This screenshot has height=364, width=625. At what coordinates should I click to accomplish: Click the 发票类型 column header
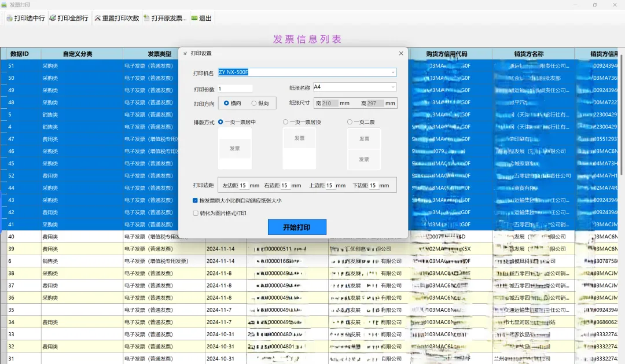pos(160,54)
